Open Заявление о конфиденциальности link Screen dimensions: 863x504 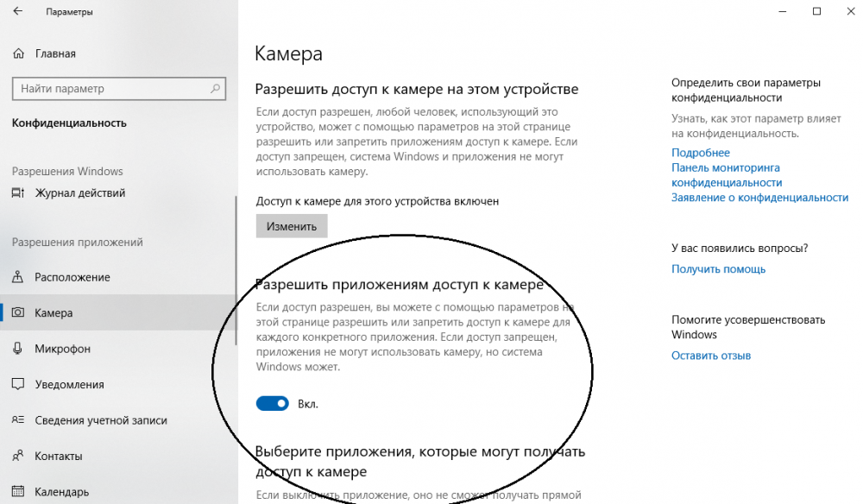coord(759,198)
